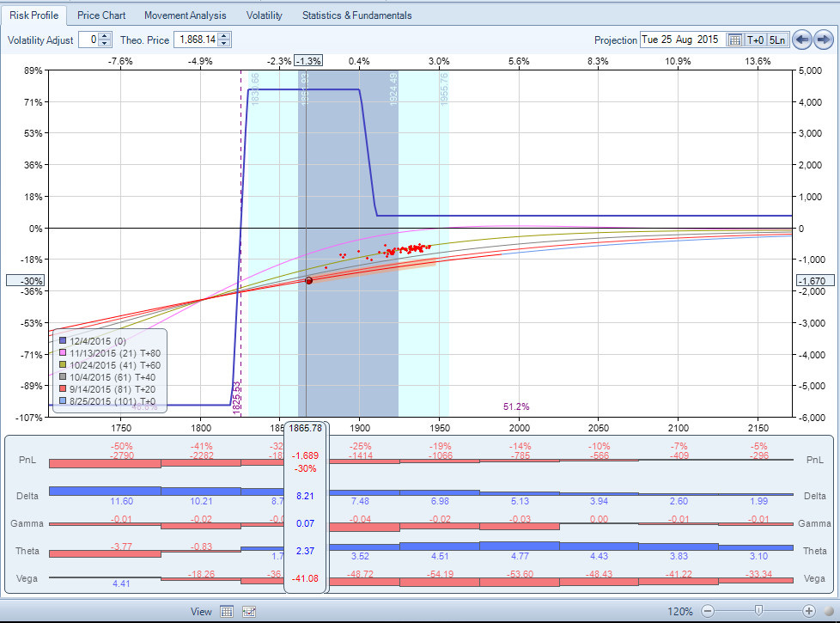This screenshot has height=623, width=840.
Task: Click the round gray indicator beside zoom plus
Action: tap(830, 611)
